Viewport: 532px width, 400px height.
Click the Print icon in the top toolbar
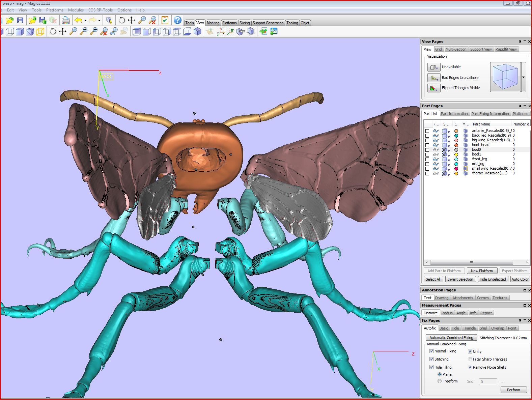(66, 20)
